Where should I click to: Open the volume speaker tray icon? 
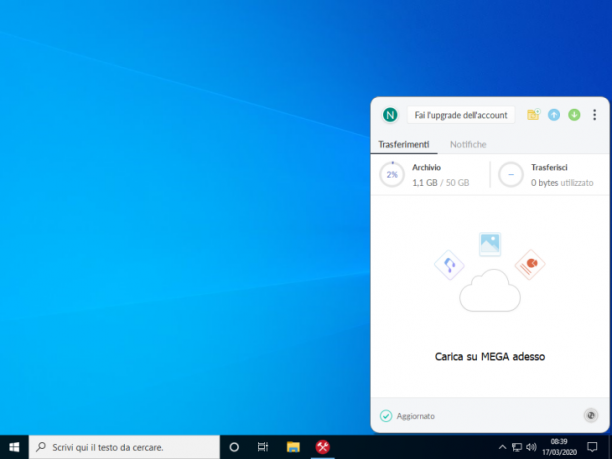tap(531, 447)
